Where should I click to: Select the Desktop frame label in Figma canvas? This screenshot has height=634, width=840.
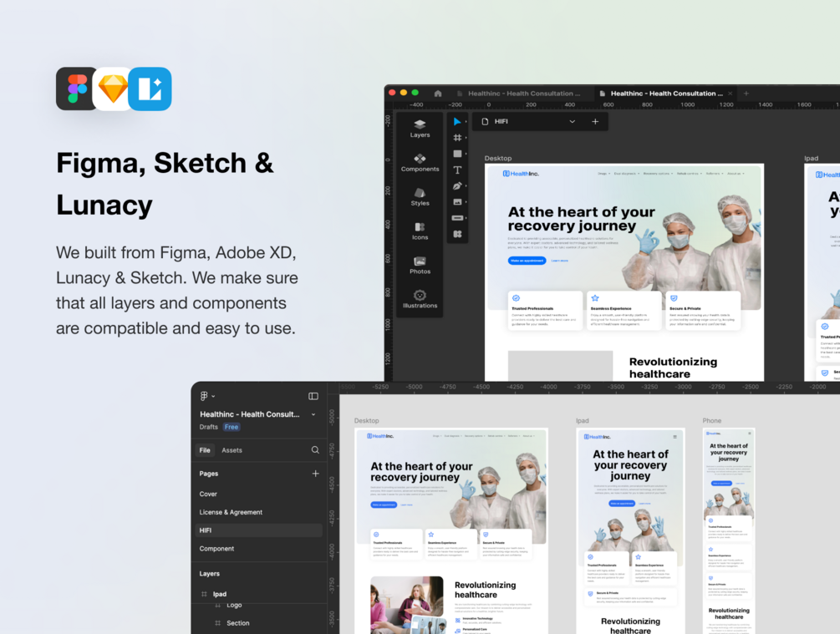pyautogui.click(x=366, y=421)
